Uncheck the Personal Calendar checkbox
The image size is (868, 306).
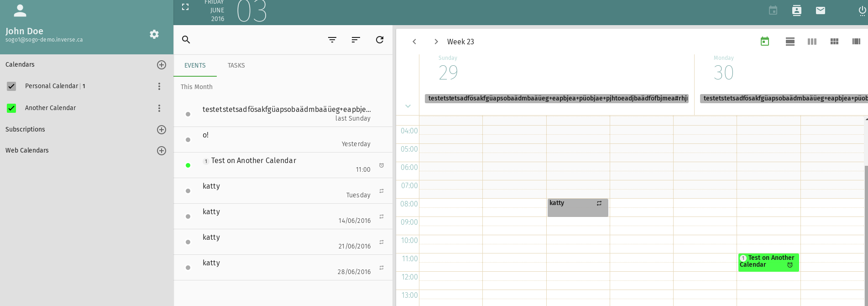click(x=11, y=86)
